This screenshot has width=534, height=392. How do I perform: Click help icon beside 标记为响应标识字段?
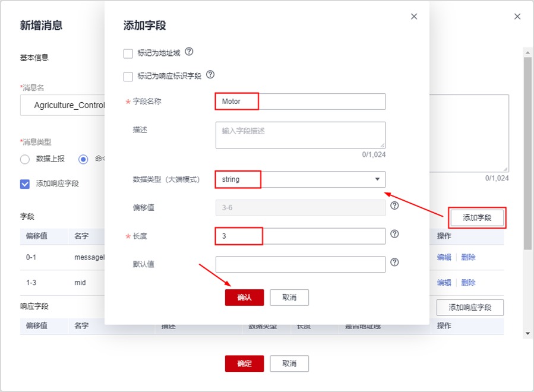click(x=210, y=75)
